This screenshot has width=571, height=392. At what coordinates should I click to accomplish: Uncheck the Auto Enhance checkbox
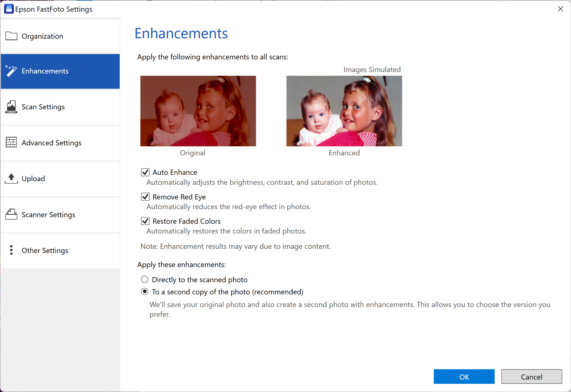[x=145, y=172]
